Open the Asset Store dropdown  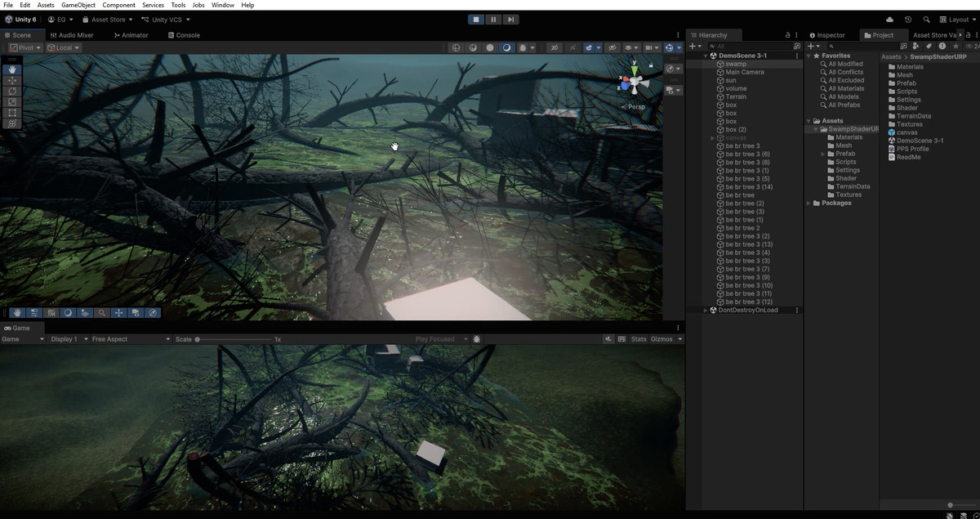click(107, 20)
